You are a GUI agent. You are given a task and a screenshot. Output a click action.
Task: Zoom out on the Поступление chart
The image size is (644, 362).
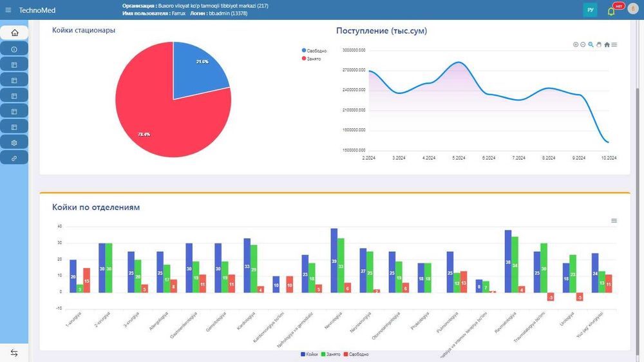[583, 44]
